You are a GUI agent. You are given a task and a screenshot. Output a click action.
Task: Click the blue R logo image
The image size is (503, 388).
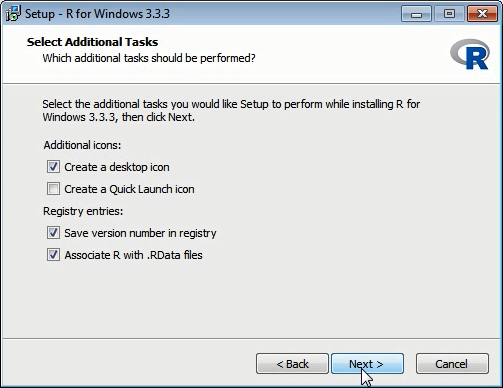click(x=470, y=54)
